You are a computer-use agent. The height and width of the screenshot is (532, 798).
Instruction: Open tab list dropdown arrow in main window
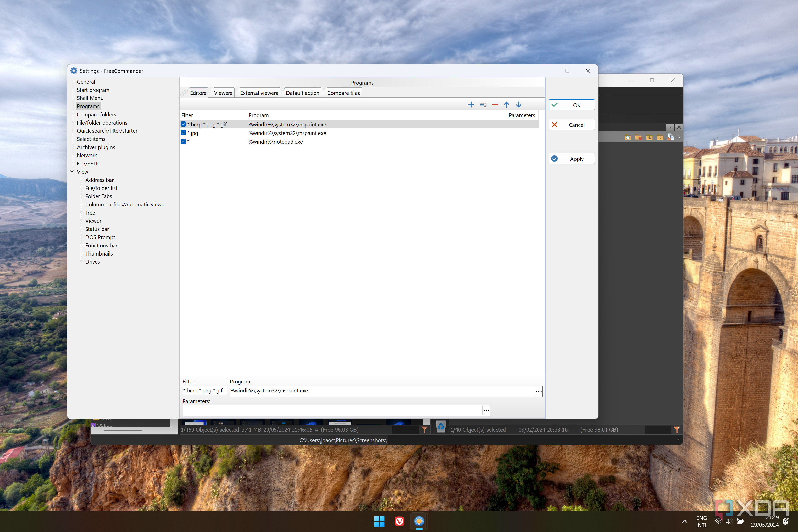click(x=670, y=127)
